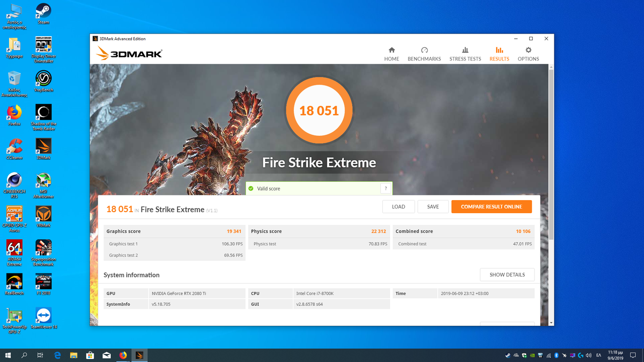This screenshot has height=362, width=644.
Task: Click the window scrollbar down arrow
Action: 551,323
